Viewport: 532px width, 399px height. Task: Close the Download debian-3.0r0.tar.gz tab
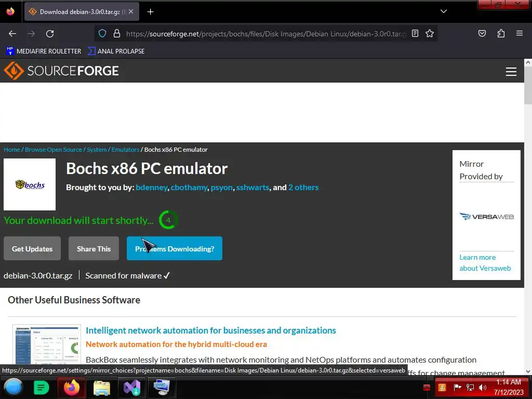(x=131, y=11)
